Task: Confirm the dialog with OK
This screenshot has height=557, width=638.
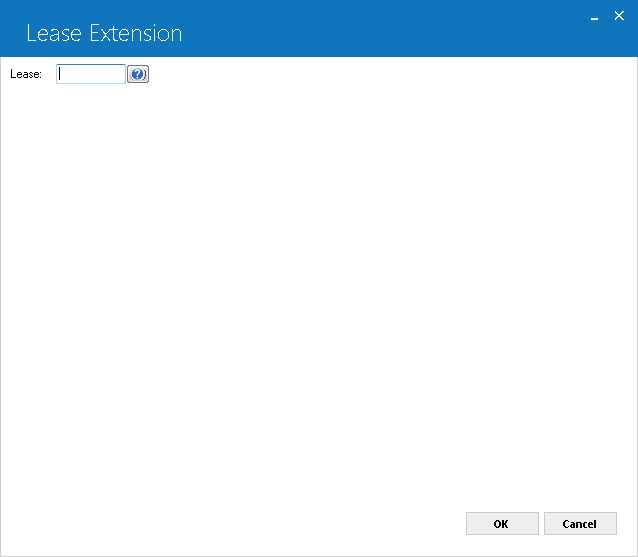Action: [502, 524]
